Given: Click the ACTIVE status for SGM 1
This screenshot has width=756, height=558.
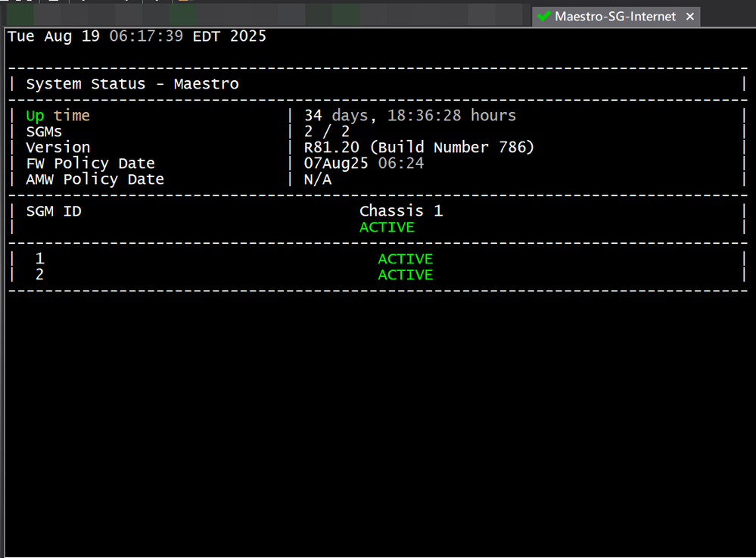Looking at the screenshot, I should tap(406, 259).
